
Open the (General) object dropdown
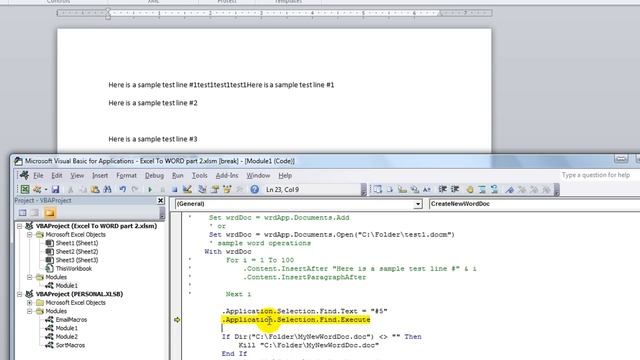coord(418,204)
